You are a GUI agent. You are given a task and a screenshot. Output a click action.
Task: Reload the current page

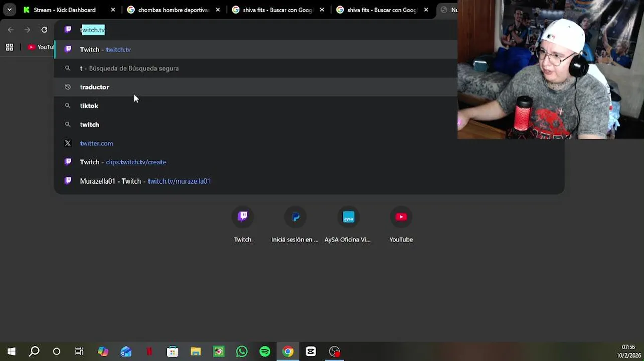tap(44, 30)
